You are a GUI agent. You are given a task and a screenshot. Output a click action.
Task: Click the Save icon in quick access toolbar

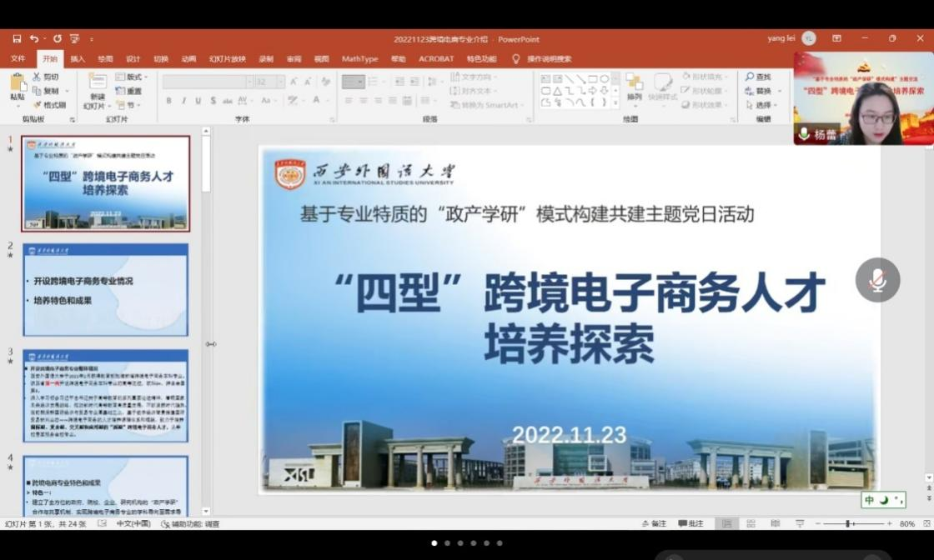(x=17, y=39)
